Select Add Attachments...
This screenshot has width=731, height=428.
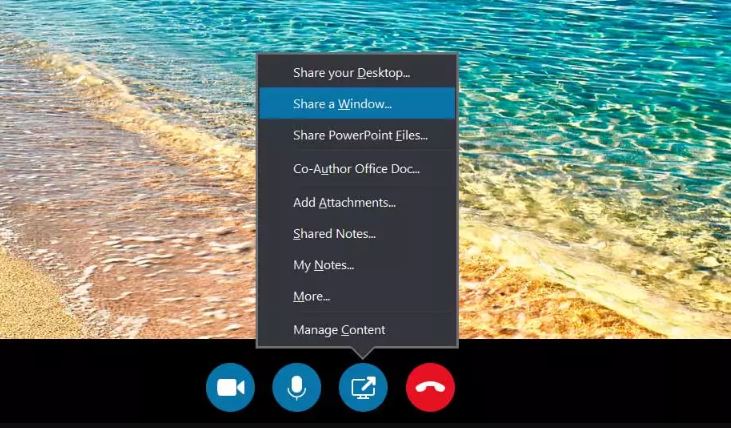357,202
